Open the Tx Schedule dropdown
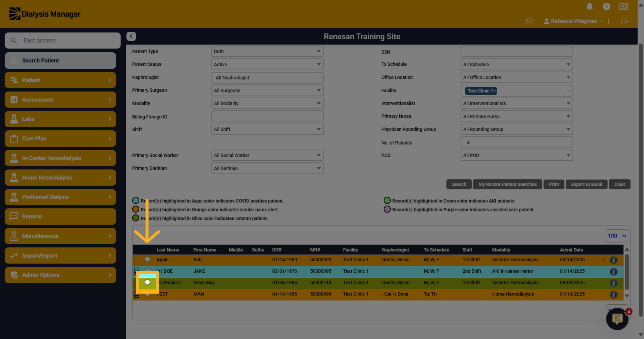The image size is (644, 339). [517, 64]
